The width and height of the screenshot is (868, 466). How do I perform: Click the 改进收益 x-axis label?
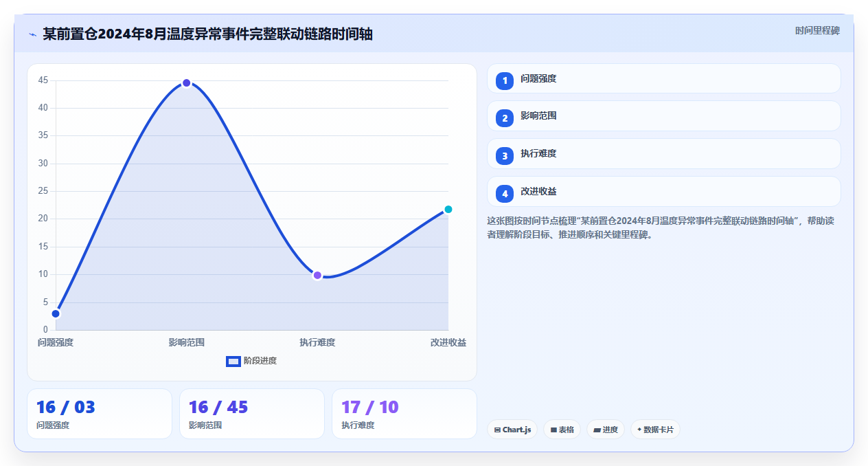[448, 342]
